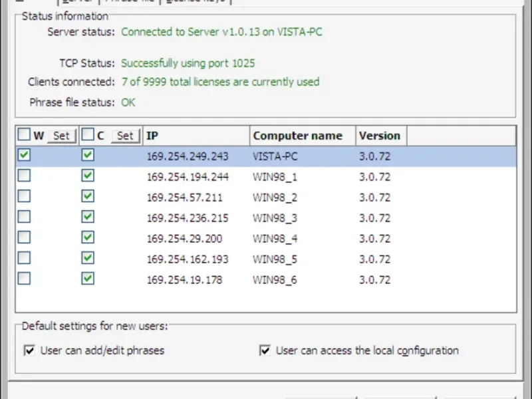Select the row with IP 169.254.162.193
532x399 pixels.
(187, 259)
